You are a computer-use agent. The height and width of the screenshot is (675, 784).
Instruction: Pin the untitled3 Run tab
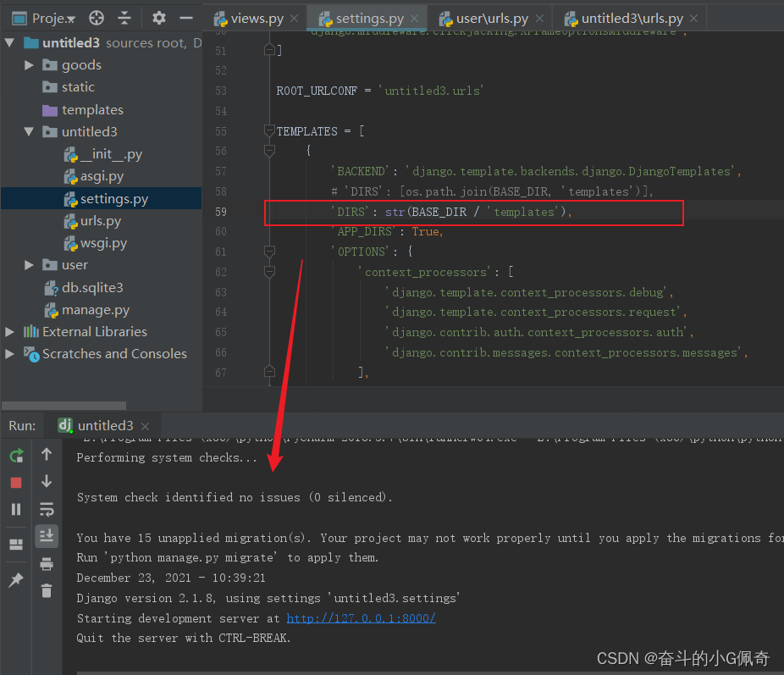15,579
